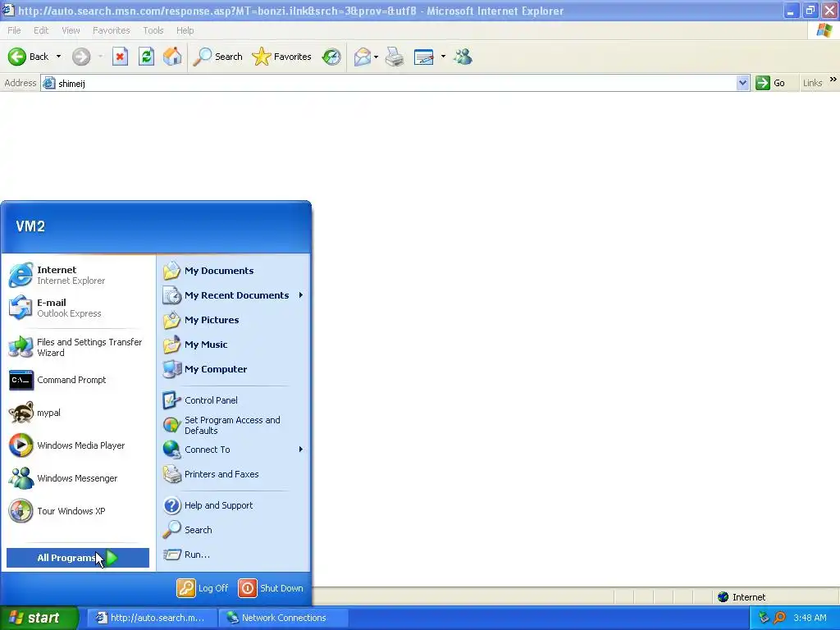Click the network tray icon
This screenshot has width=840, height=630.
click(764, 618)
